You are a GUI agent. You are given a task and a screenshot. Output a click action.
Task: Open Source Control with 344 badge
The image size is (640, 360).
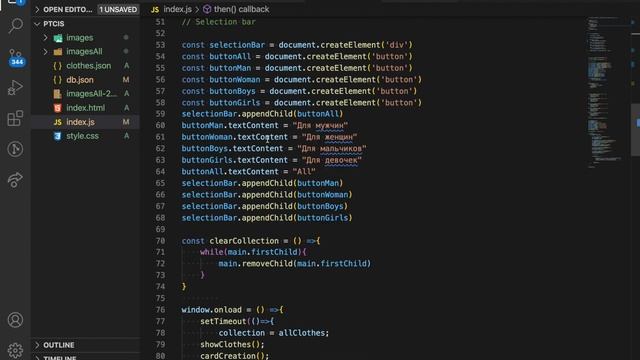pos(16,57)
